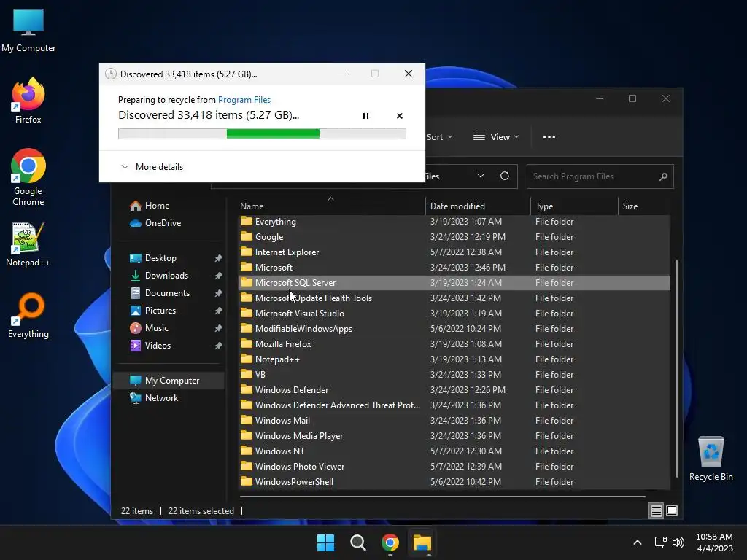Switch to Large icons view in the status bar
Screen dimensions: 747x560
click(x=672, y=511)
